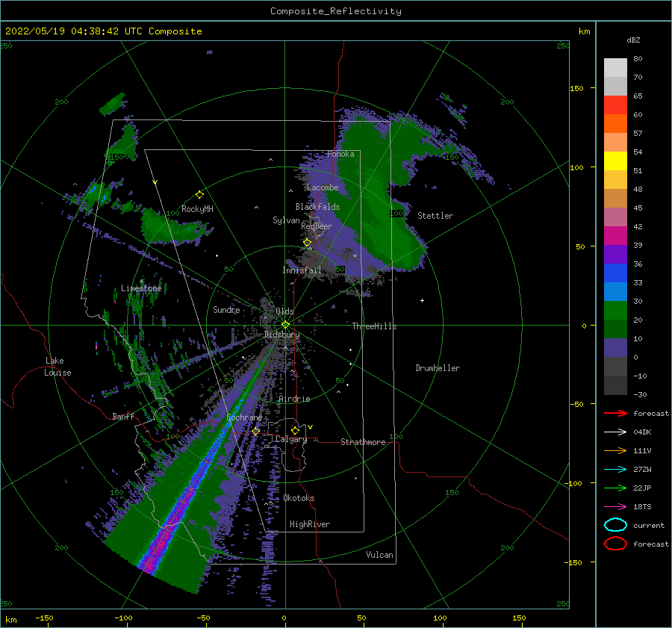The height and width of the screenshot is (628, 672).
Task: Click the Strathmore city label
Action: pos(363,442)
